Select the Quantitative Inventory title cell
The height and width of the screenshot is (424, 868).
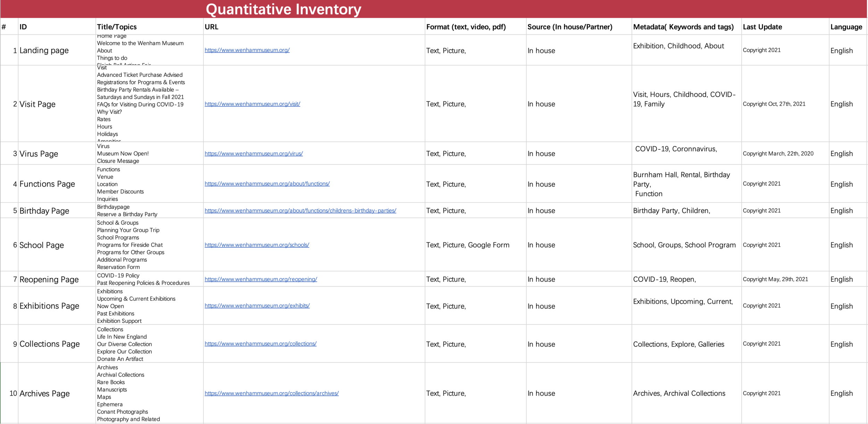283,9
